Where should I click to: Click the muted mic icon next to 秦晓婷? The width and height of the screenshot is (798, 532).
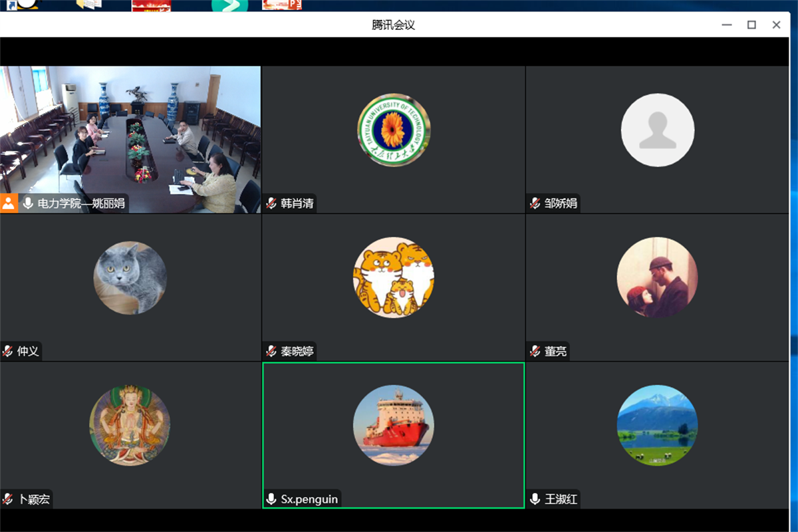click(271, 351)
